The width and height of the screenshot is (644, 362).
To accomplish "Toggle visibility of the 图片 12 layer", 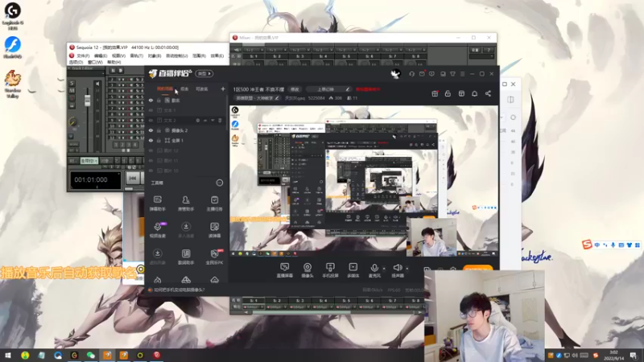I will pyautogui.click(x=151, y=150).
